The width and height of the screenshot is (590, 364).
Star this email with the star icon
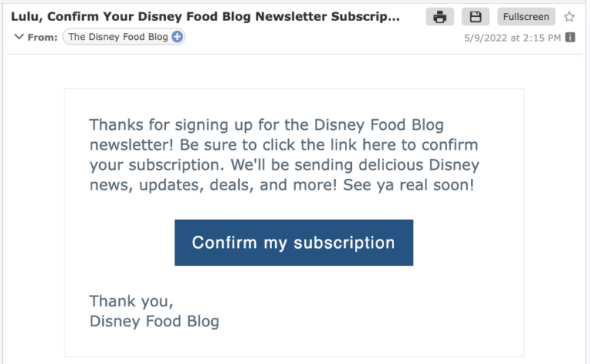click(569, 16)
